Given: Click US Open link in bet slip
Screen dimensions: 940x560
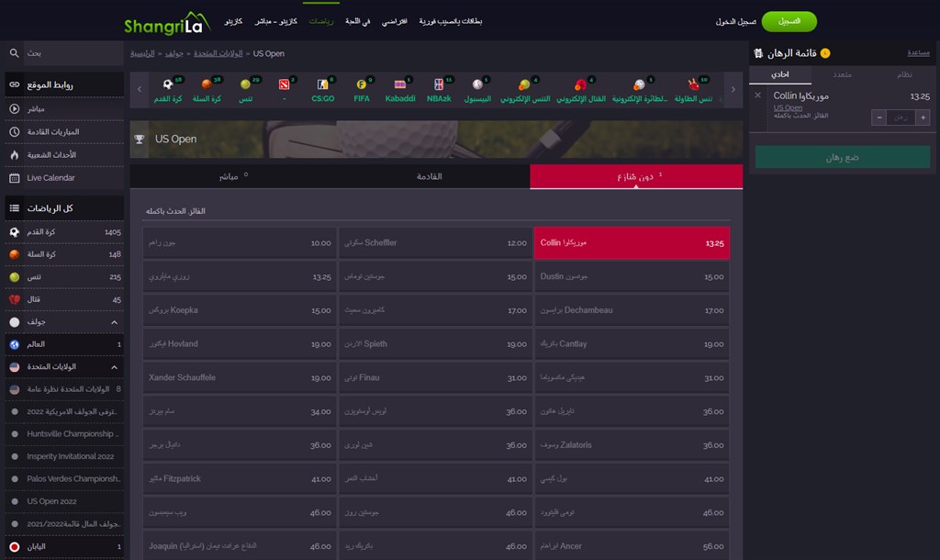Looking at the screenshot, I should pyautogui.click(x=788, y=108).
